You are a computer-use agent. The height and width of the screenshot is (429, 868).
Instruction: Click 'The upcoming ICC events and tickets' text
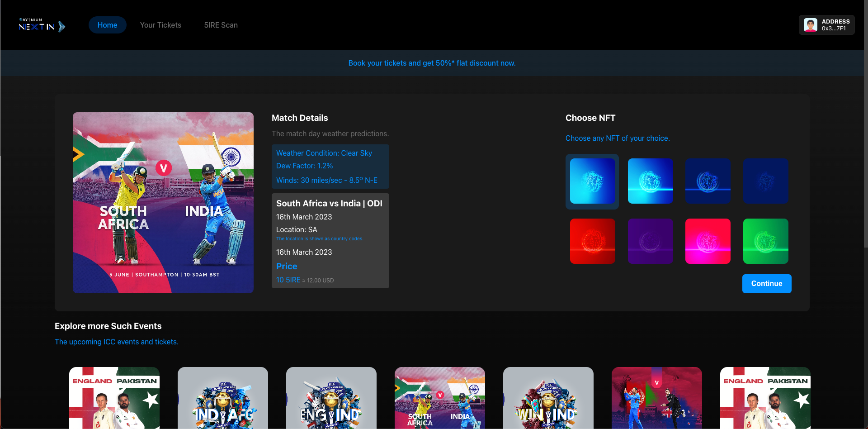[117, 342]
